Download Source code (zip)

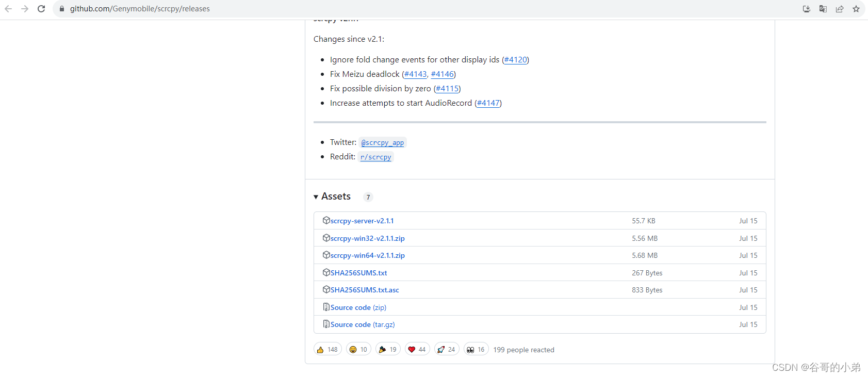[358, 307]
